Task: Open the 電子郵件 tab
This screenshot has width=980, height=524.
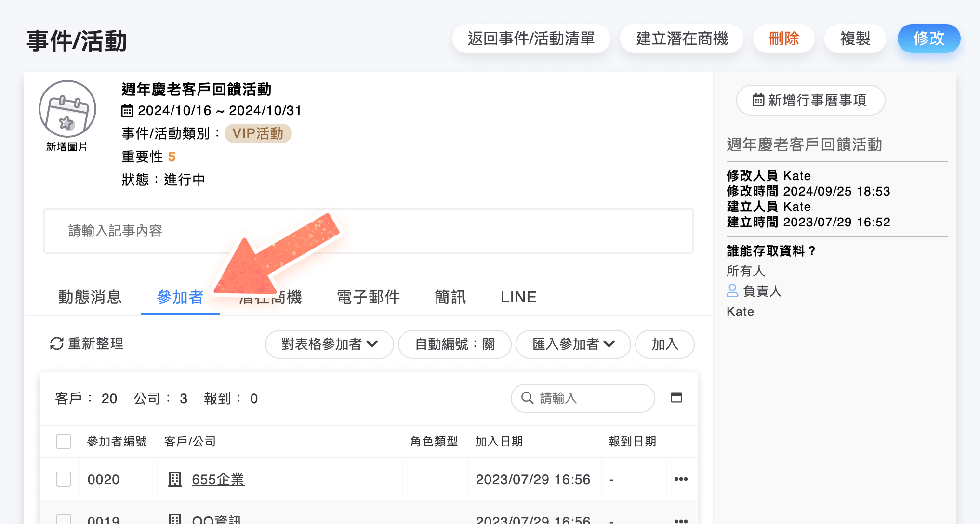Action: (x=368, y=297)
